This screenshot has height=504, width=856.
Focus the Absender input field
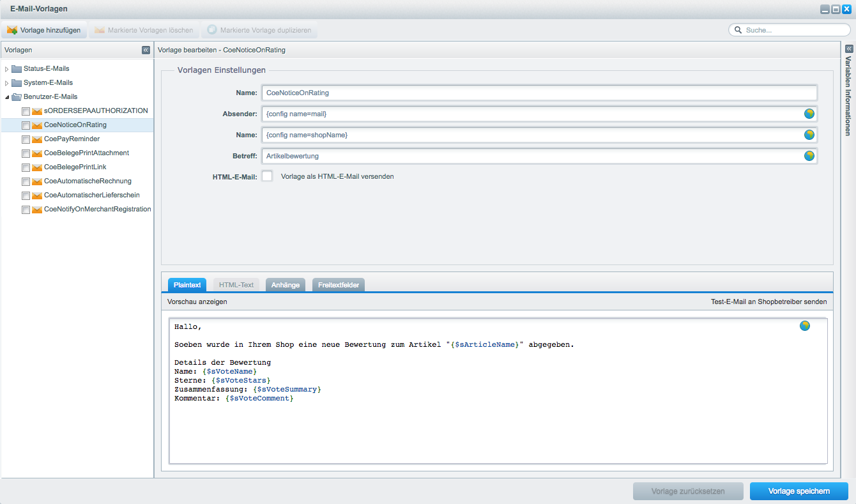(x=539, y=114)
